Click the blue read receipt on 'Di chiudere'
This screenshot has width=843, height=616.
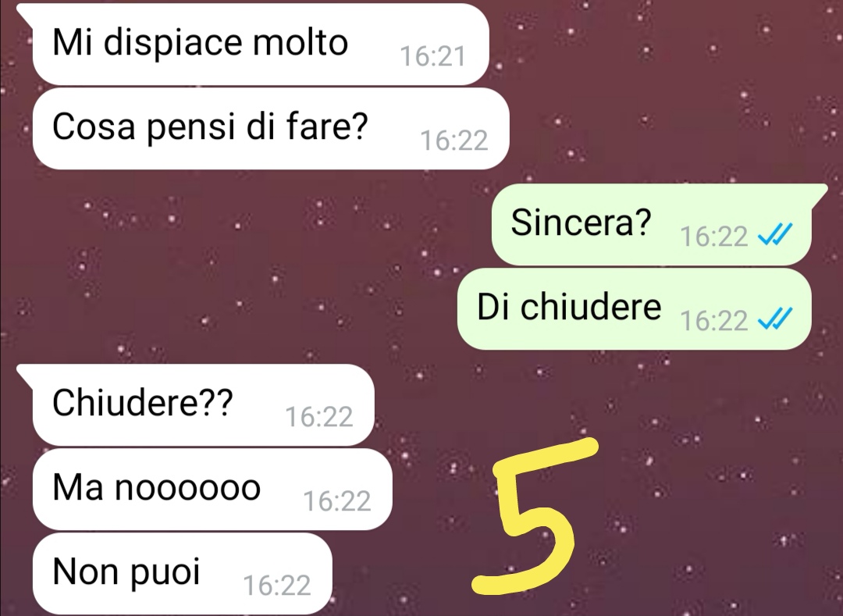[775, 319]
